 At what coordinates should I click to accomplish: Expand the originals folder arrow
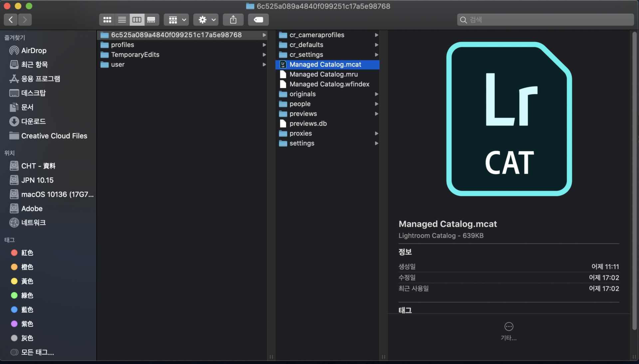tap(376, 94)
